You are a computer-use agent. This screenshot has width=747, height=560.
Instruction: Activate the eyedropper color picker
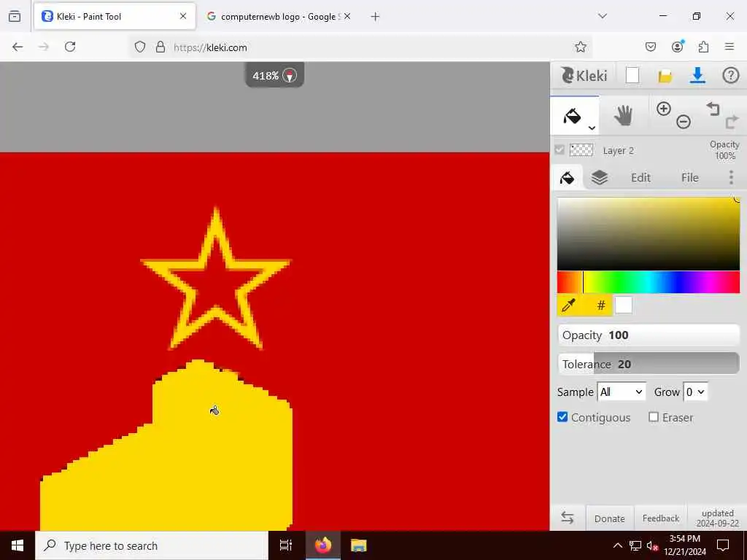click(x=568, y=306)
